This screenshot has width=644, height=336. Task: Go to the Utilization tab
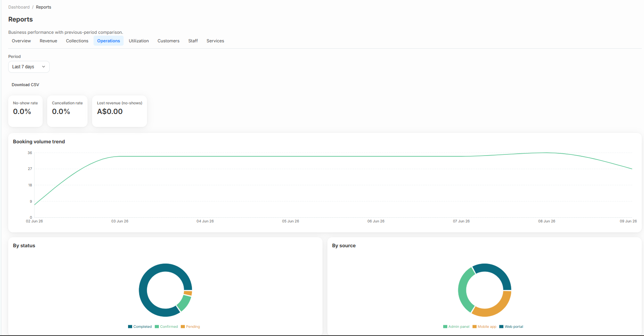(139, 41)
